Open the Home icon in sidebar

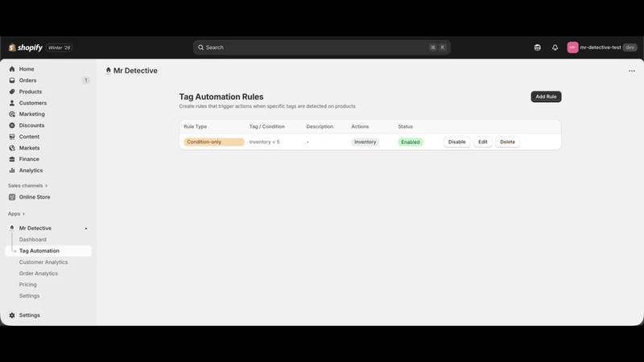tap(12, 69)
